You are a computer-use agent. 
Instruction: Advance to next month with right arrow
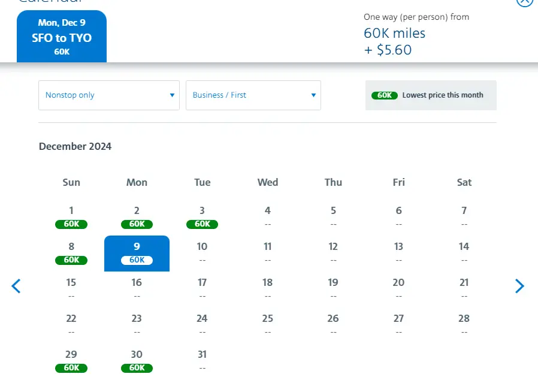tap(519, 287)
